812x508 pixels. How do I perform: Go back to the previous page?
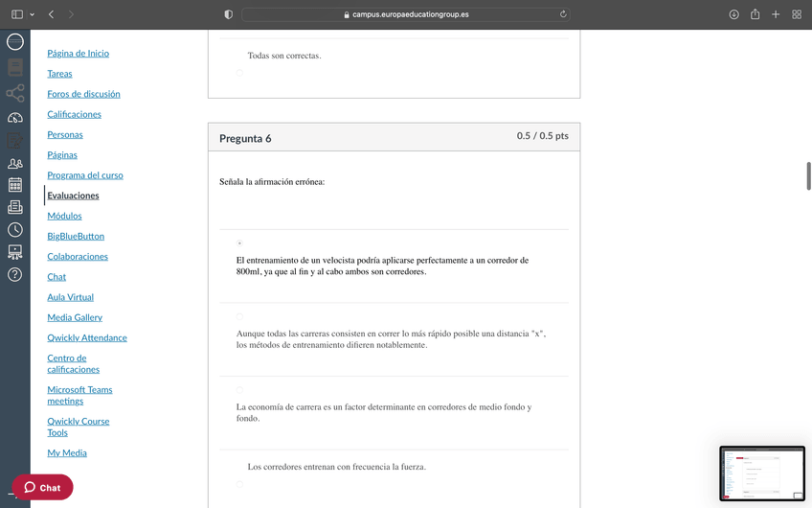tap(51, 14)
